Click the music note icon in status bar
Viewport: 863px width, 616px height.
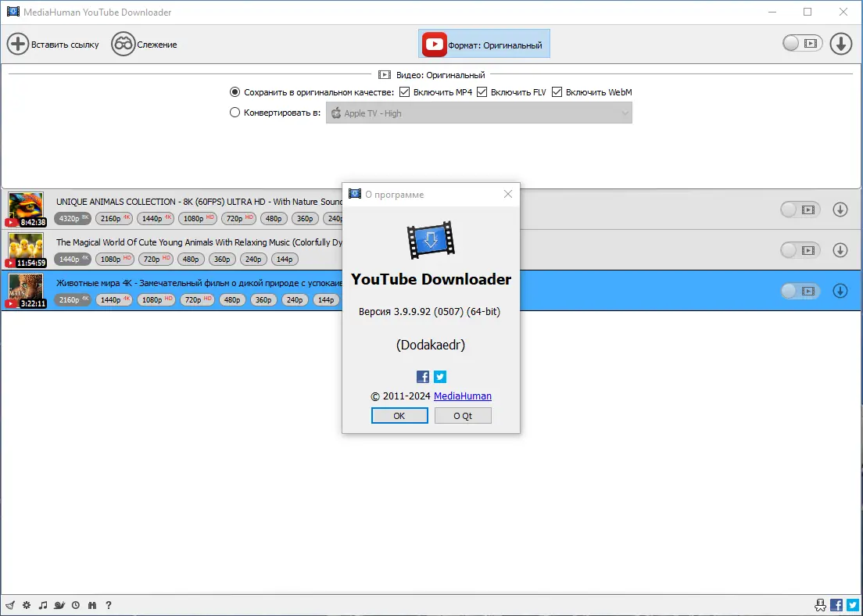tap(43, 605)
